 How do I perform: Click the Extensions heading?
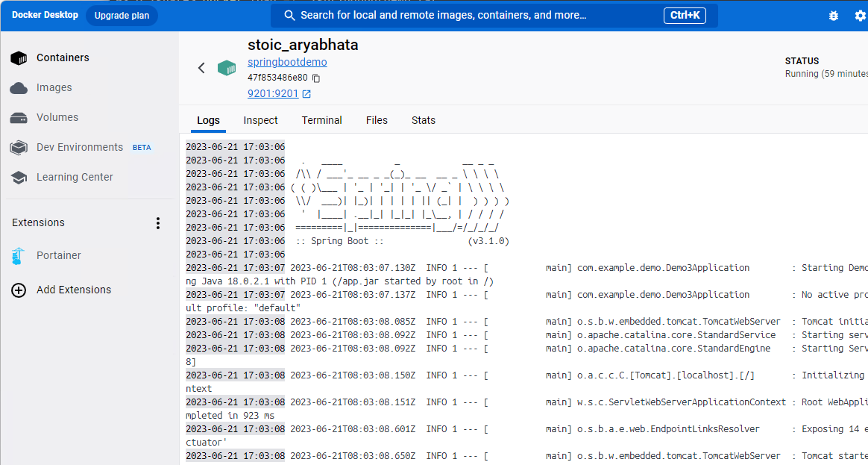tap(38, 223)
